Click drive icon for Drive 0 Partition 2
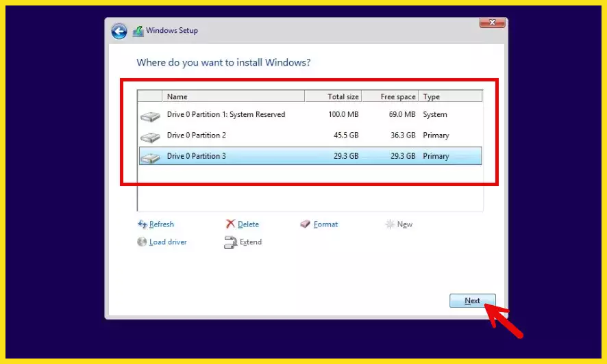Image resolution: width=607 pixels, height=364 pixels. (150, 137)
